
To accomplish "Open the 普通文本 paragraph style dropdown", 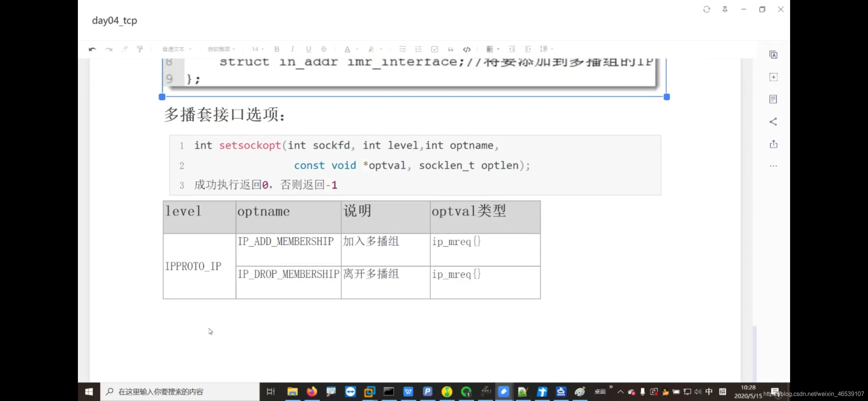I will (177, 49).
